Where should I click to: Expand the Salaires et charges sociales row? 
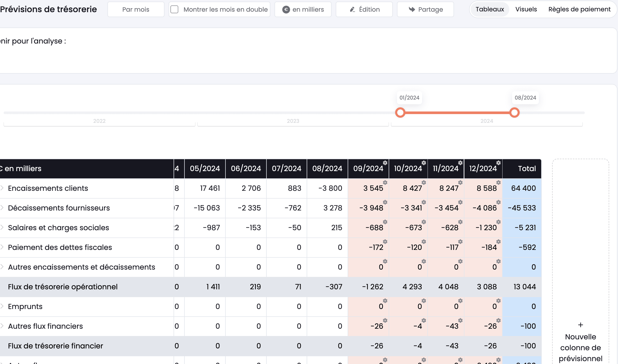click(x=2, y=227)
